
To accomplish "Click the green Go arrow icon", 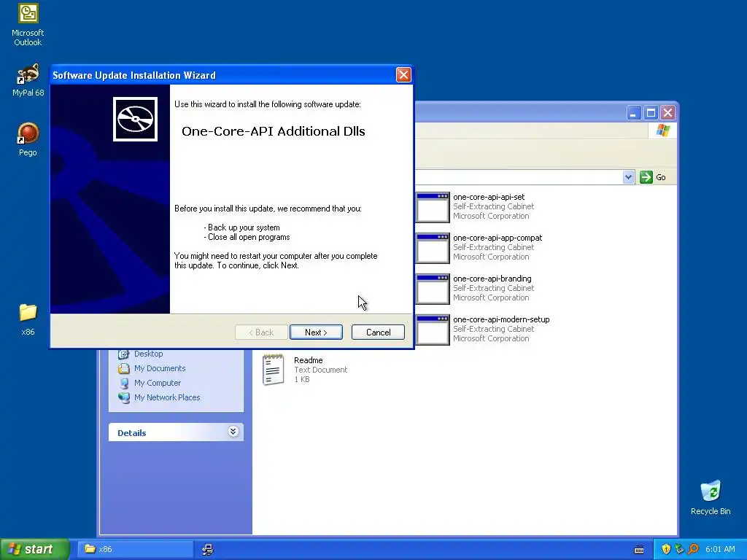I will point(646,177).
